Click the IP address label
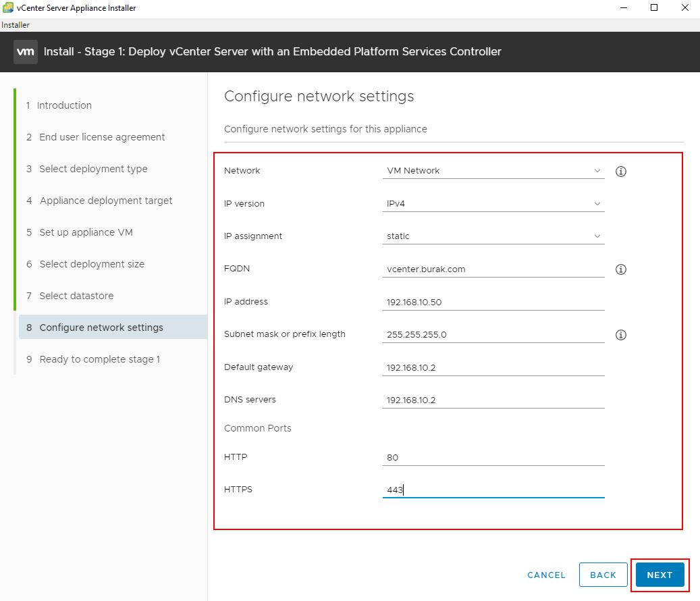Viewport: 700px width, 601px height. pos(246,301)
